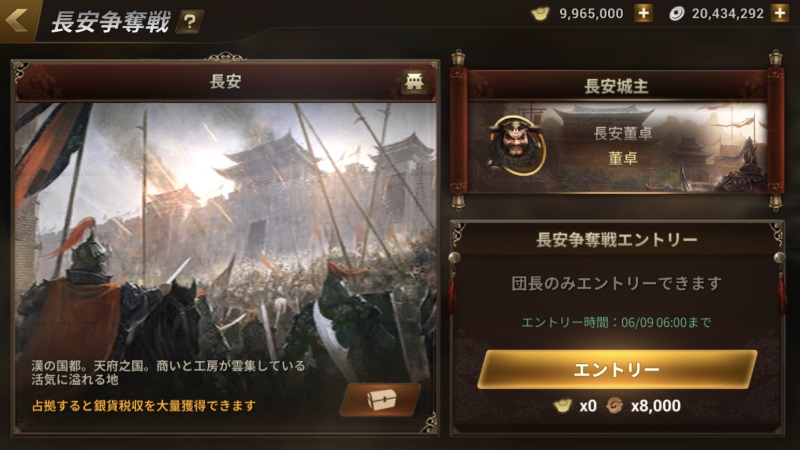The height and width of the screenshot is (450, 800).
Task: Tap the 9,965,000 gold balance
Action: point(591,14)
